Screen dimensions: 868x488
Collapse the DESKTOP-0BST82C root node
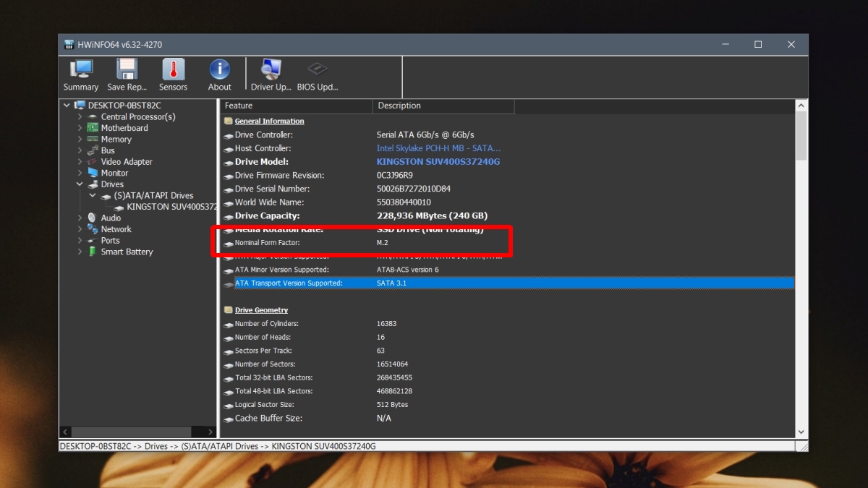(x=67, y=106)
